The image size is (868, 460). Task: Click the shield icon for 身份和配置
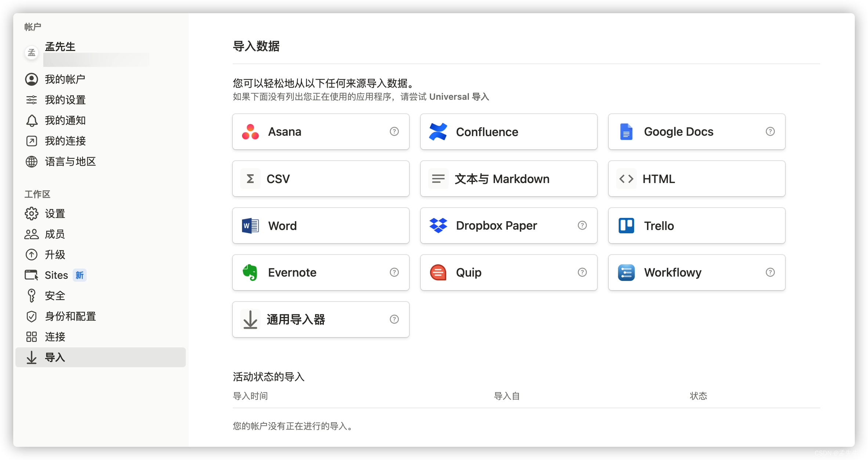point(32,316)
